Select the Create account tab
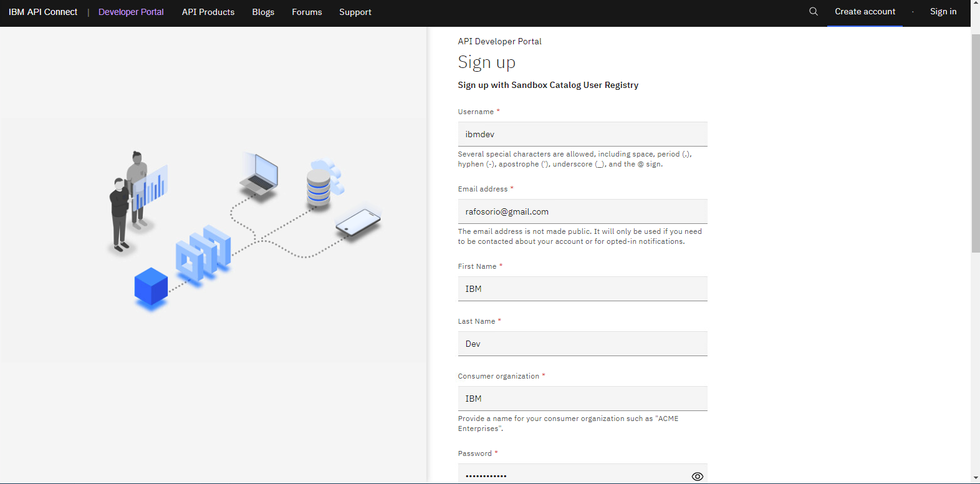 coord(865,12)
